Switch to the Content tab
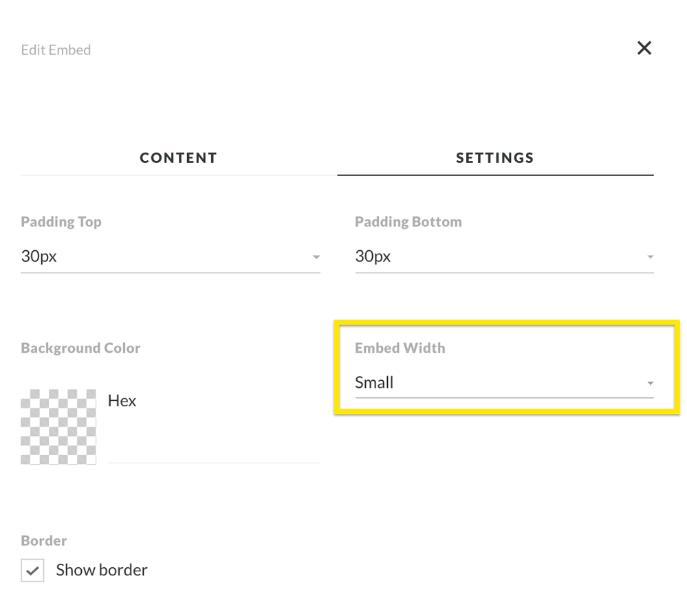The width and height of the screenshot is (687, 616). point(178,158)
